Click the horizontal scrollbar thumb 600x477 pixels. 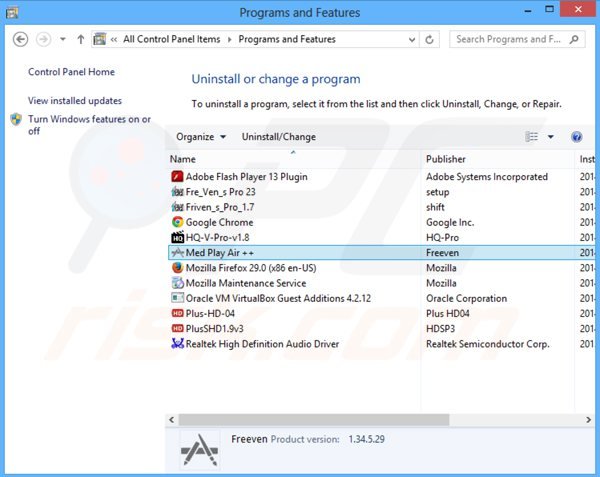coord(314,420)
